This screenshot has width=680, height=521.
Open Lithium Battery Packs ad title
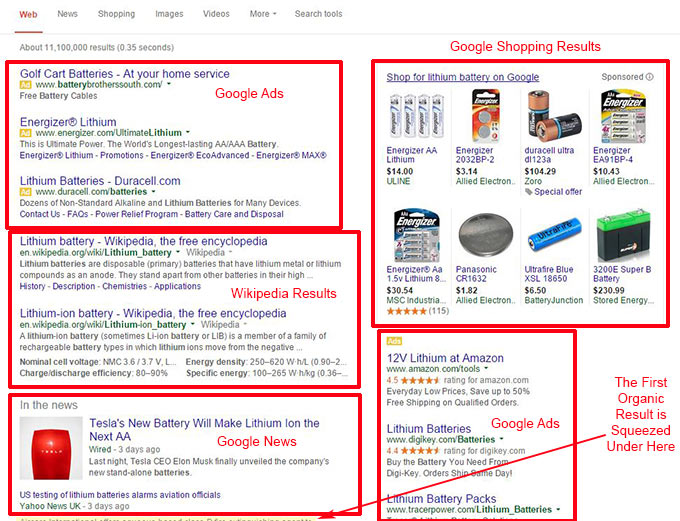tap(441, 499)
